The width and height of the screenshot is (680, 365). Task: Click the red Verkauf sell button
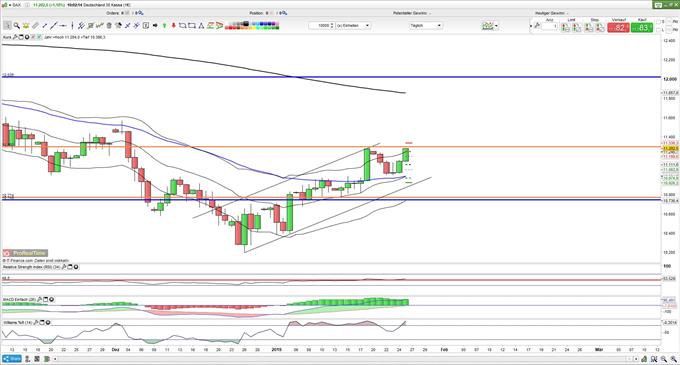pyautogui.click(x=618, y=27)
